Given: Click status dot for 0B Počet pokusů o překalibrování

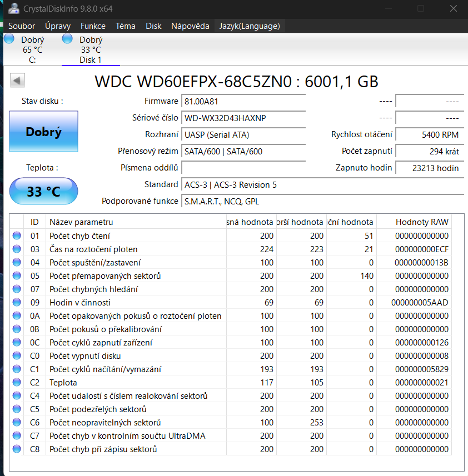Looking at the screenshot, I should (17, 329).
